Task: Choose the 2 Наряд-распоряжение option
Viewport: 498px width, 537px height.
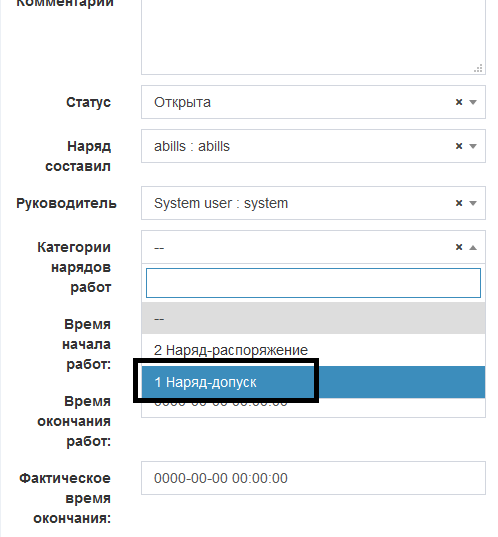Action: point(313,350)
